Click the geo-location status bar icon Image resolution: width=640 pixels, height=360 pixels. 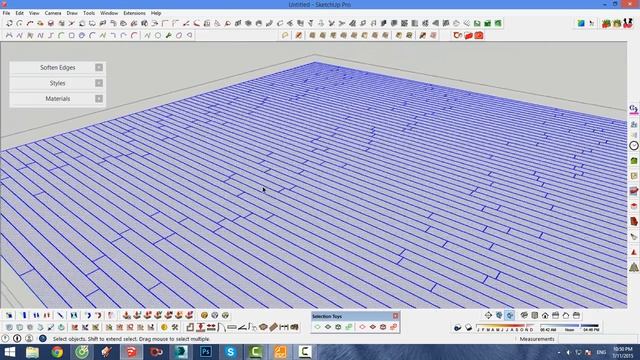click(x=5, y=339)
